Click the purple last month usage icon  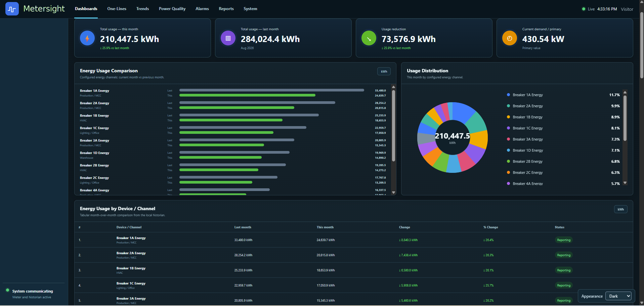pyautogui.click(x=228, y=38)
